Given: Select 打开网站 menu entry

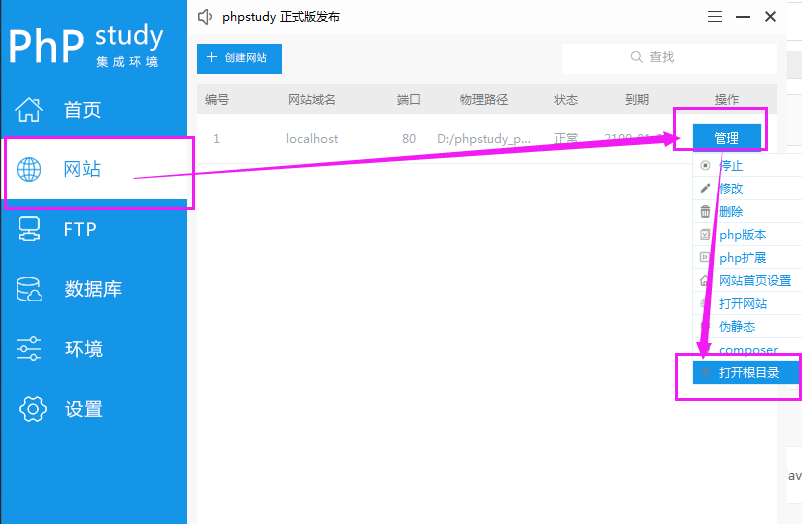Looking at the screenshot, I should [x=747, y=303].
